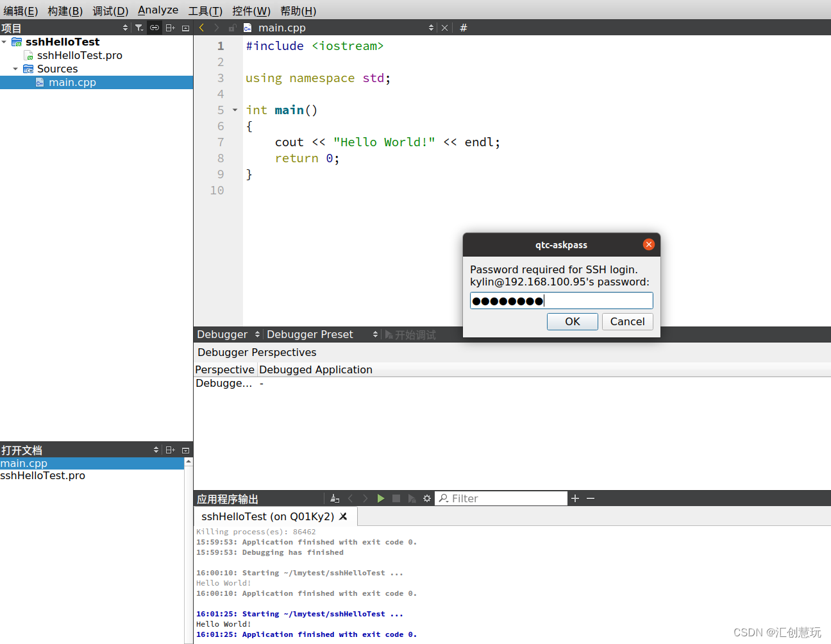
Task: Click Cancel in the qtc-askpass dialog
Action: coord(627,321)
